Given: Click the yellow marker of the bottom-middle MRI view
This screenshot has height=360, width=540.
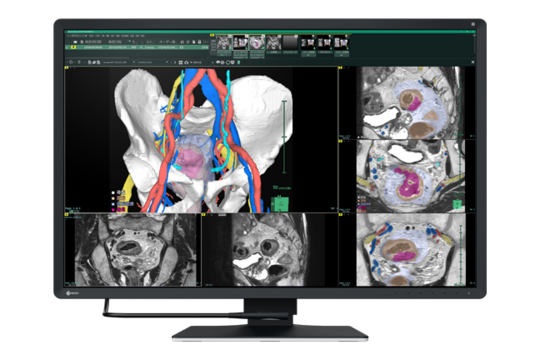Looking at the screenshot, I should tap(203, 215).
